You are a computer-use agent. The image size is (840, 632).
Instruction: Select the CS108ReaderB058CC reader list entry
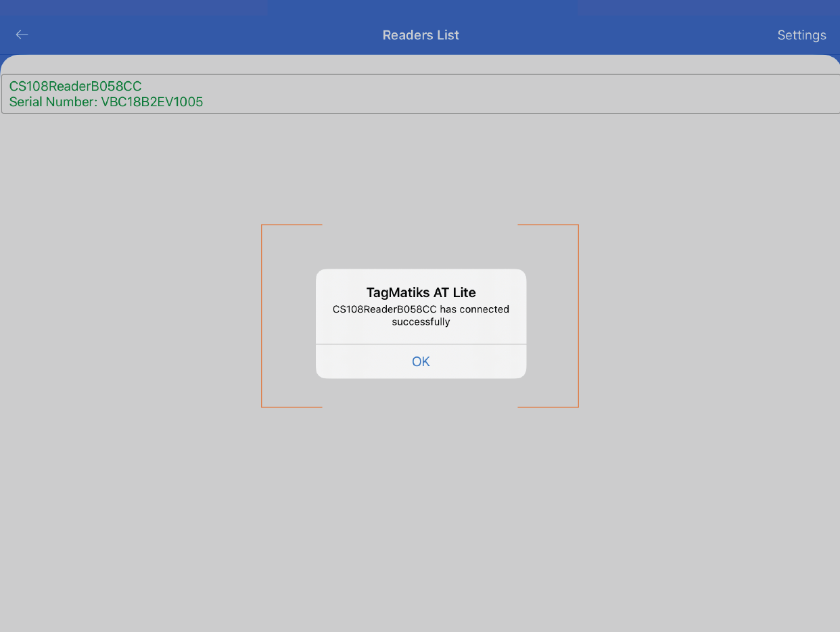pyautogui.click(x=75, y=86)
